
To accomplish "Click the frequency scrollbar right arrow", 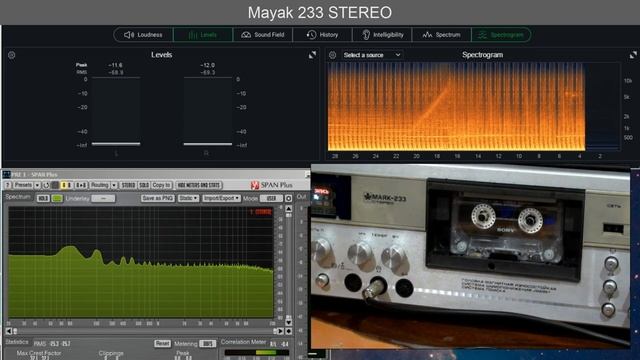I will click(280, 331).
